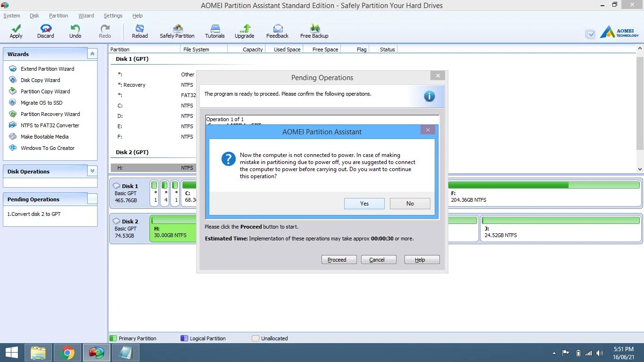Image resolution: width=644 pixels, height=362 pixels.
Task: Choose Make Bootable Media
Action: click(x=44, y=137)
